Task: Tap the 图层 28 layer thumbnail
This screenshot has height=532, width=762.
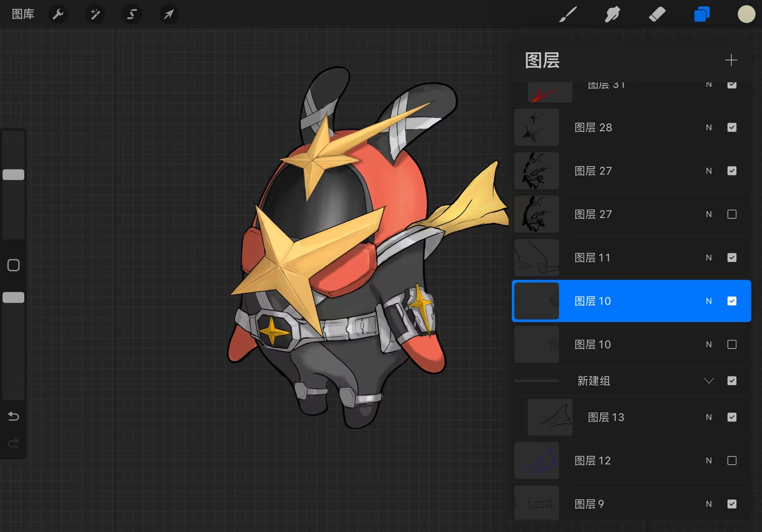Action: (x=537, y=128)
